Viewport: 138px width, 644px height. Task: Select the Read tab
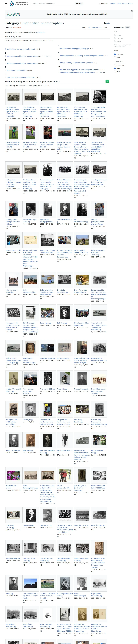pyautogui.click(x=84, y=27)
